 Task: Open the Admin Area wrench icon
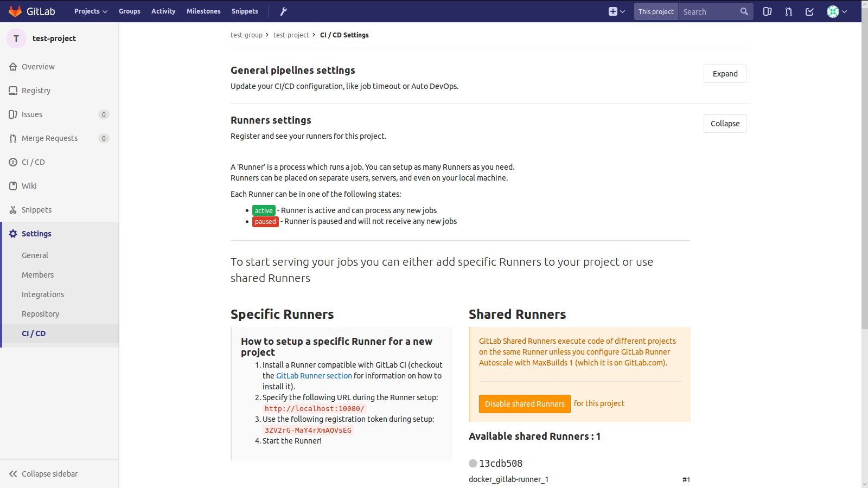[x=283, y=11]
